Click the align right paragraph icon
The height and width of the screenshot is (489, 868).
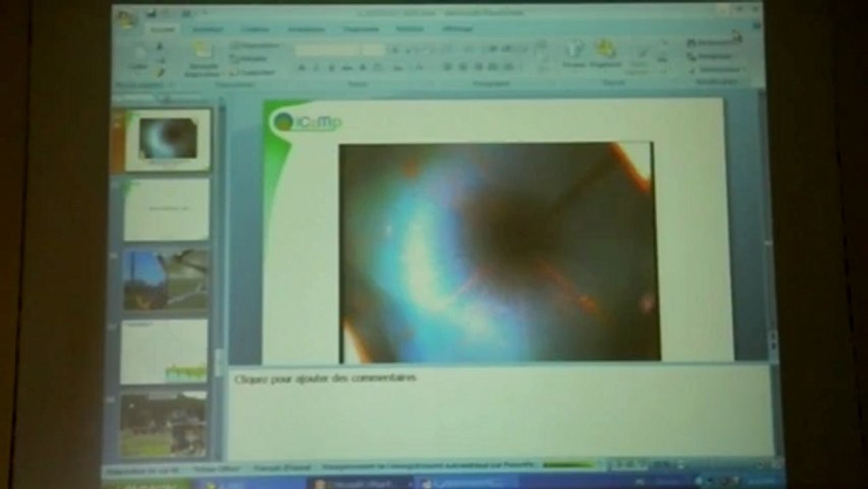point(477,67)
